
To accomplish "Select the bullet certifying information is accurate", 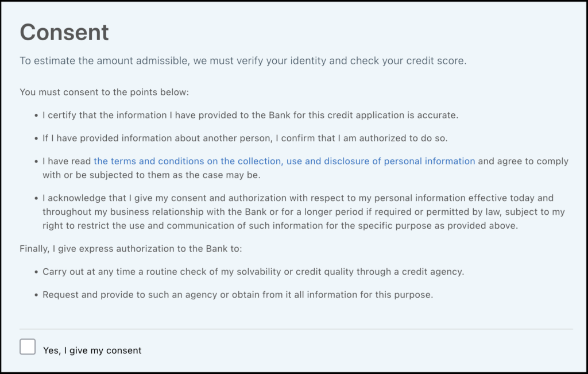I will 250,115.
